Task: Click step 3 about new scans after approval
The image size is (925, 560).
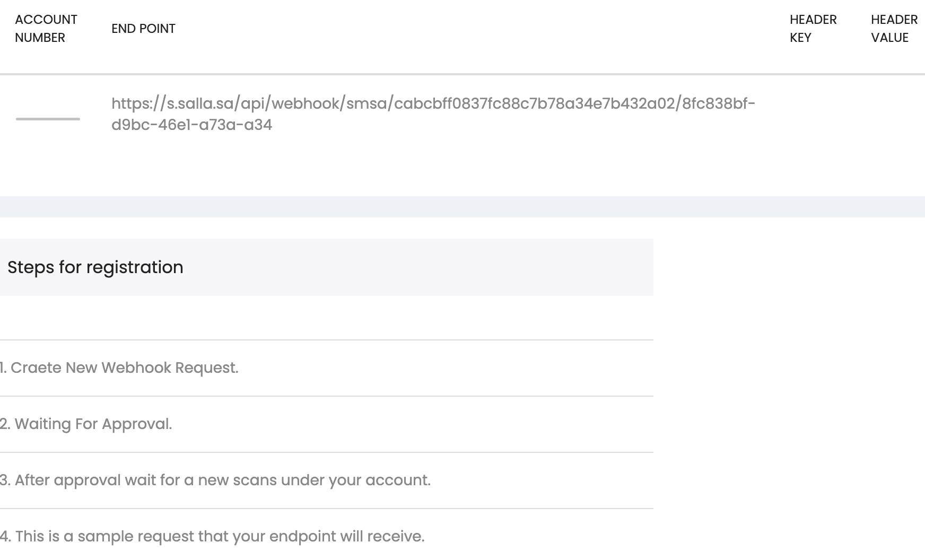Action: click(215, 480)
